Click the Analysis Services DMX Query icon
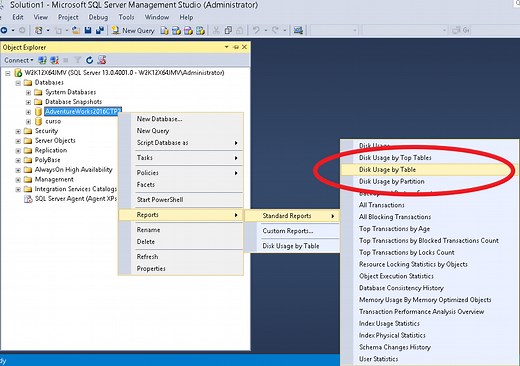Viewport: 520px width, 366px height. (188, 31)
